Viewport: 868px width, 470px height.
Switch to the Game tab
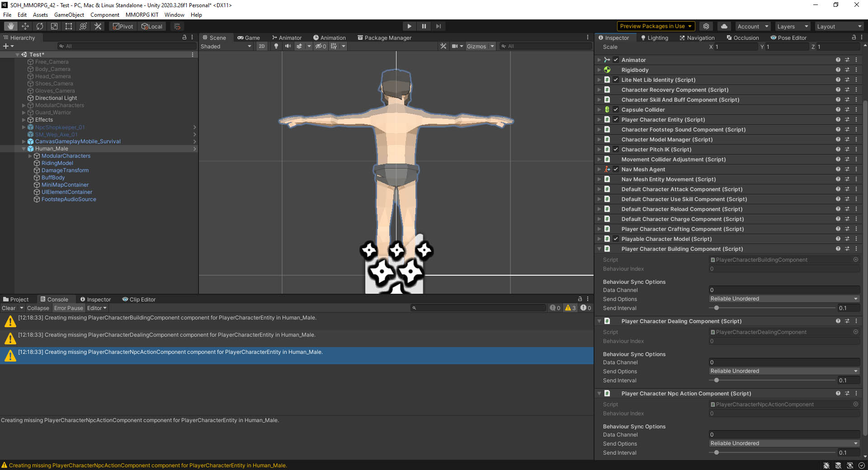coord(251,38)
